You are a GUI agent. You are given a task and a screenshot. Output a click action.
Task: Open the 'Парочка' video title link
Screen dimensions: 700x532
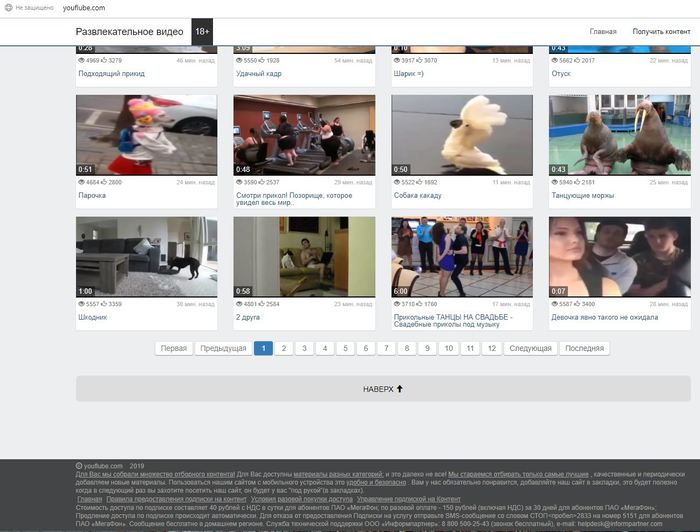[92, 195]
